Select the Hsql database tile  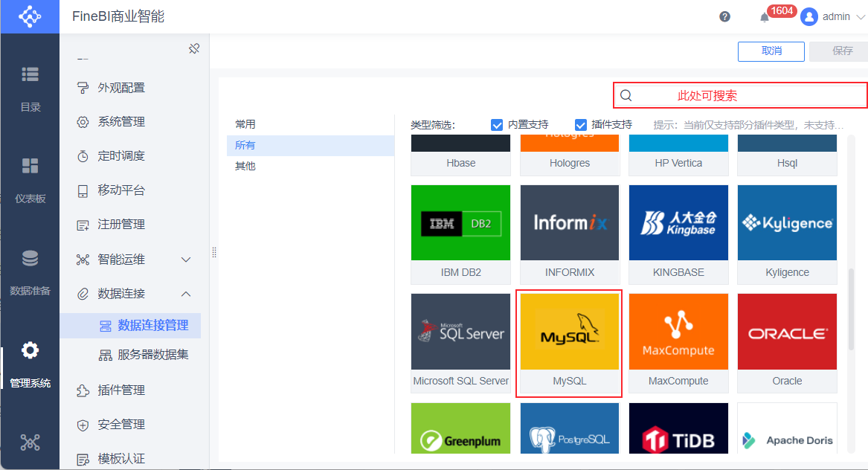coord(787,155)
